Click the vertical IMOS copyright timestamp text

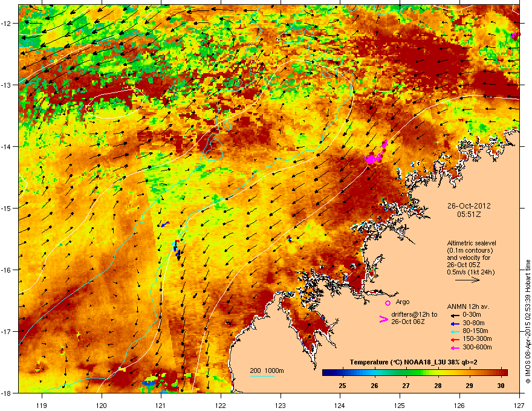[528, 322]
